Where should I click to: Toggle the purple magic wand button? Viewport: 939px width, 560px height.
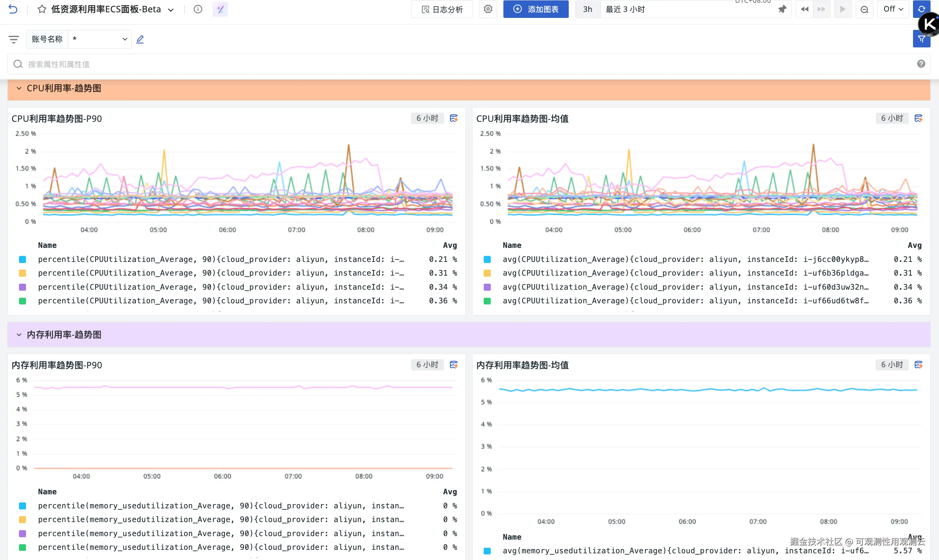(220, 9)
